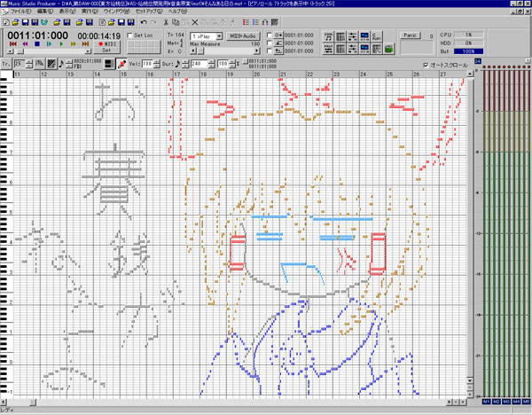The width and height of the screenshot is (532, 415).
Task: Jump to song start with rewind-to-start
Action: [13, 44]
